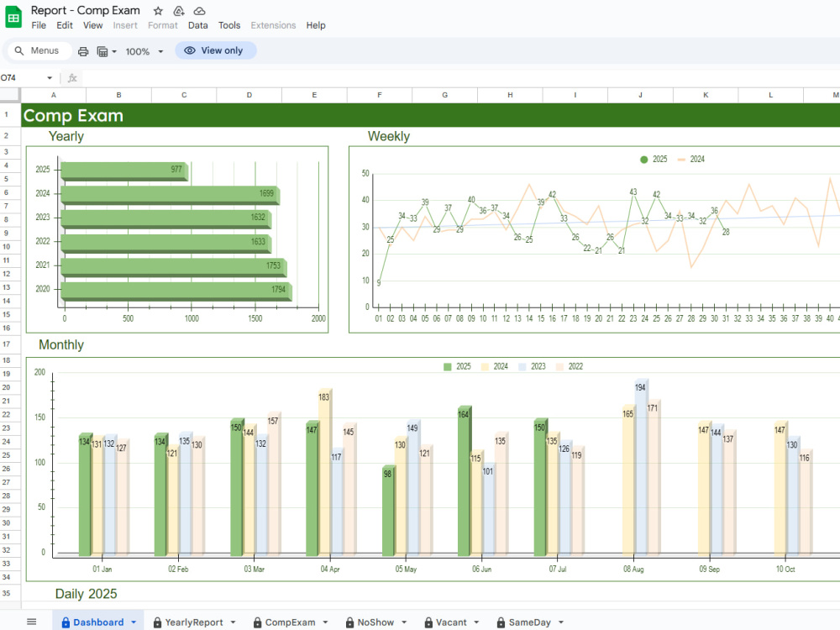This screenshot has width=840, height=630.
Task: Click the add-to-Drive icon beside the title
Action: click(179, 11)
